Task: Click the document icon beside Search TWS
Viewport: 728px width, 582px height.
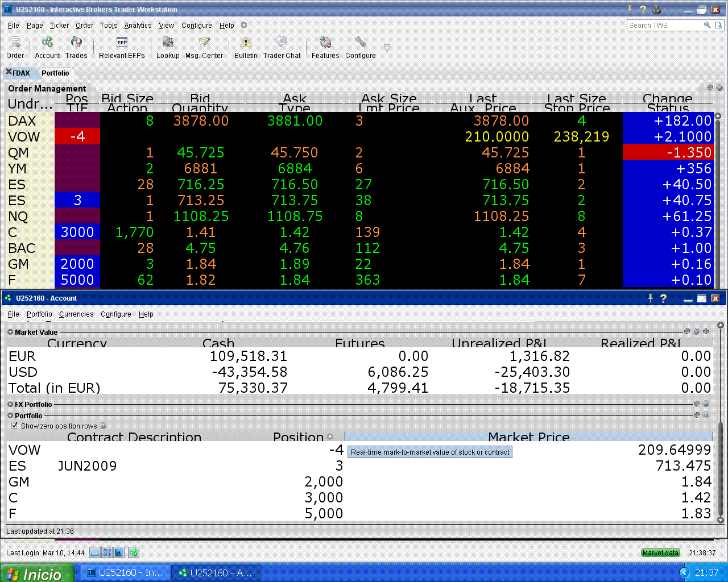Action: pos(719,25)
